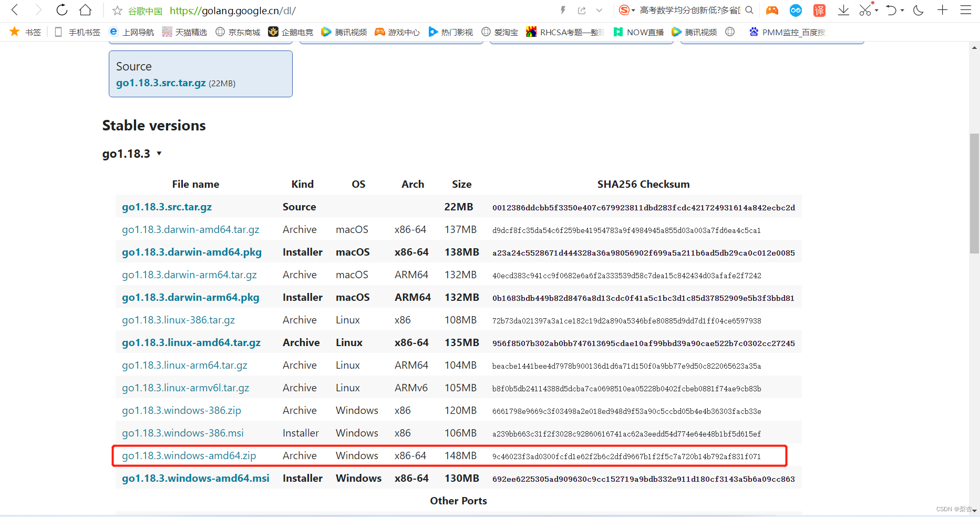Download go1.18.3.windows-amd64.msi installer
Viewport: 980px width, 517px height.
[x=195, y=479]
